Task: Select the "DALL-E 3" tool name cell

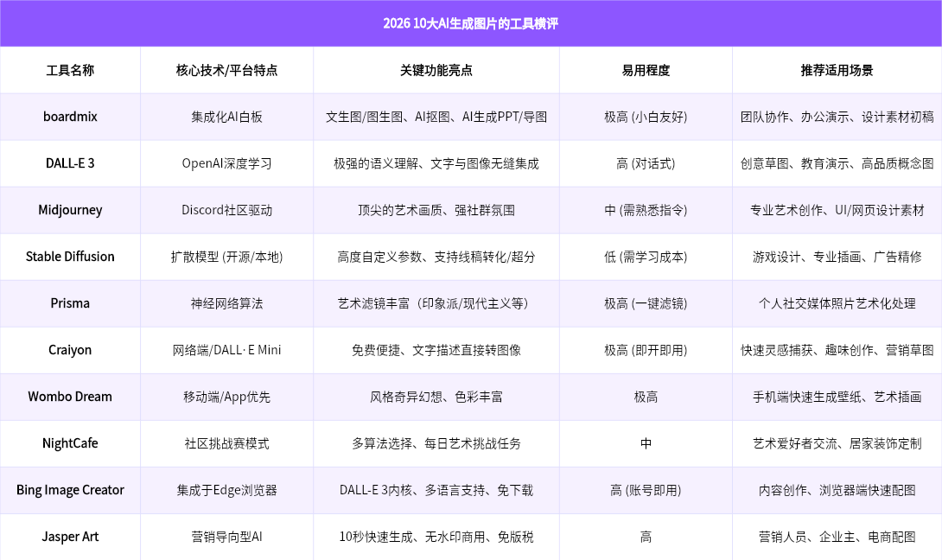Action: click(70, 163)
